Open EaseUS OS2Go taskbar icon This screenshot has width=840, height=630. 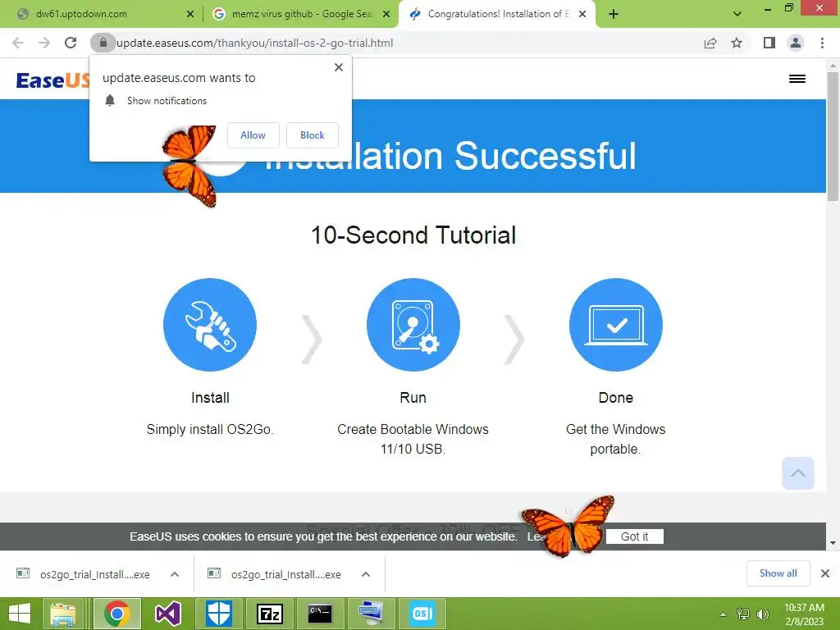tap(422, 614)
